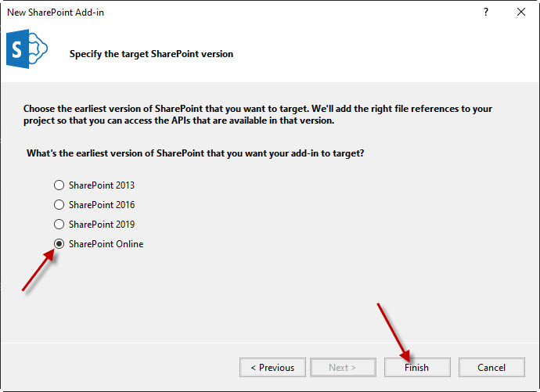Click Finish to create the add-in
Image resolution: width=540 pixels, height=392 pixels.
[417, 368]
